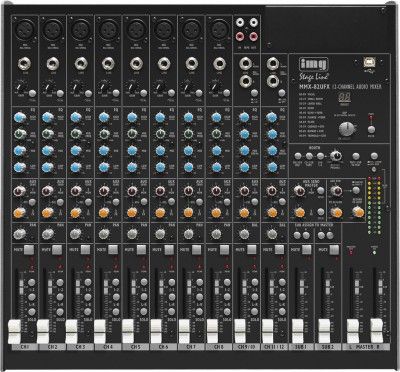Turn the FX select program knob
Screen dimensions: 400x372
348,129
